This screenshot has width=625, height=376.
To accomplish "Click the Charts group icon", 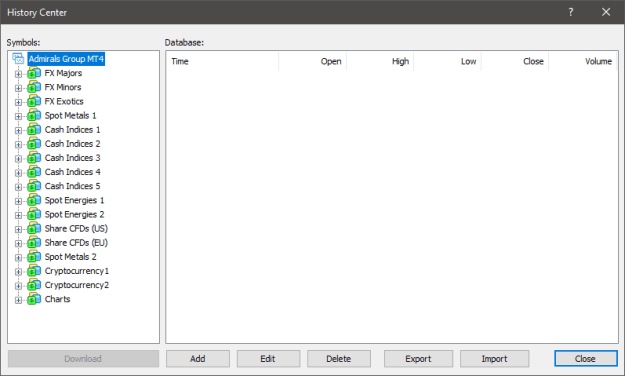I will (x=34, y=299).
